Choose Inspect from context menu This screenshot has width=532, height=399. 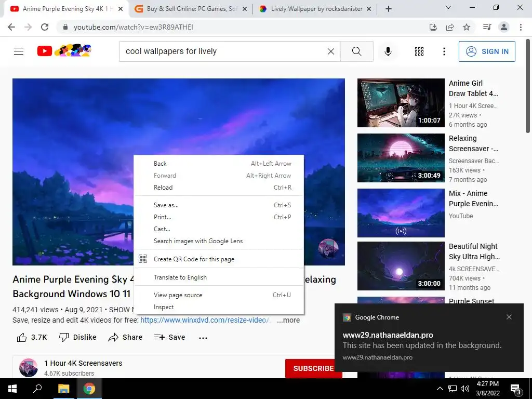point(219,307)
